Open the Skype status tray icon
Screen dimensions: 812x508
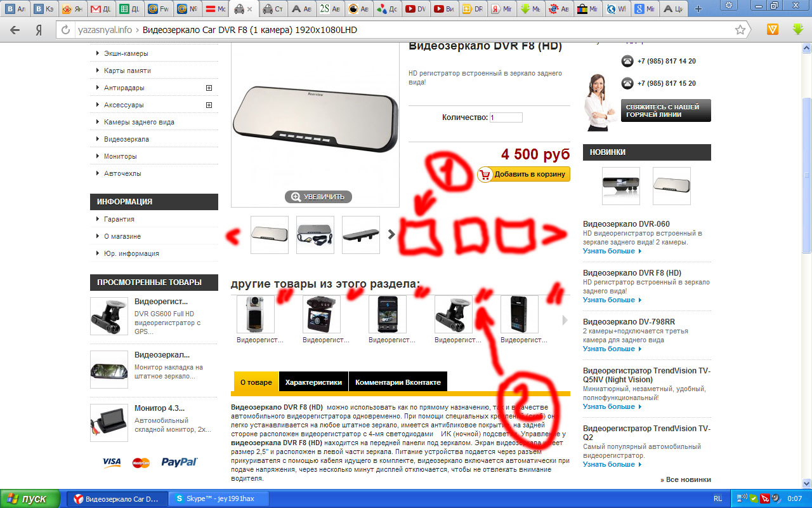[x=753, y=498]
